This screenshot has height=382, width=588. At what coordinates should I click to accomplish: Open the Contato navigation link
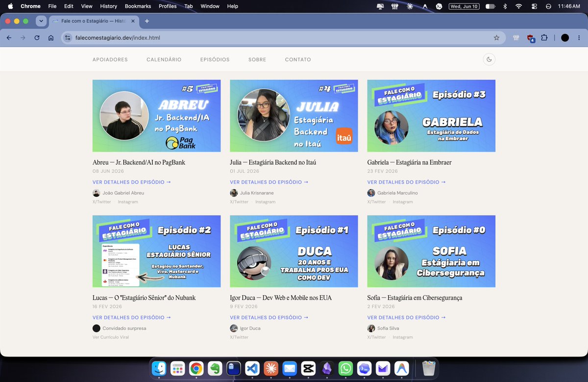pos(298,60)
